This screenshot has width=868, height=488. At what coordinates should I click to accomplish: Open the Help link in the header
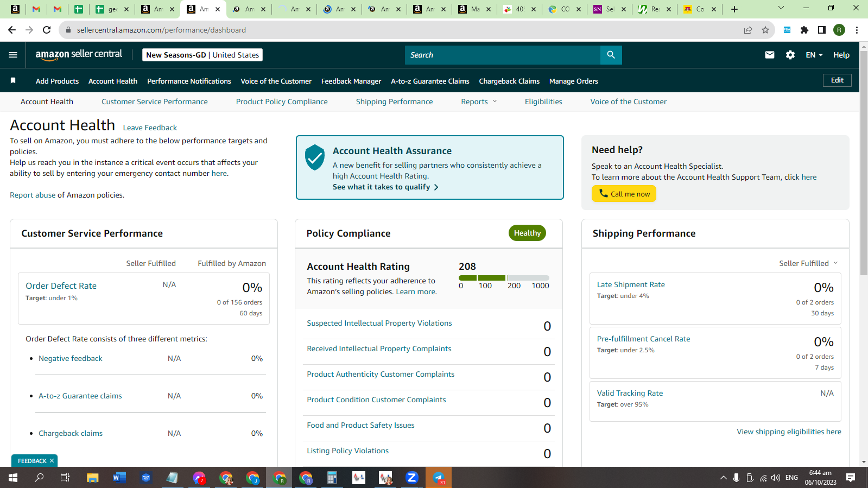tap(841, 55)
